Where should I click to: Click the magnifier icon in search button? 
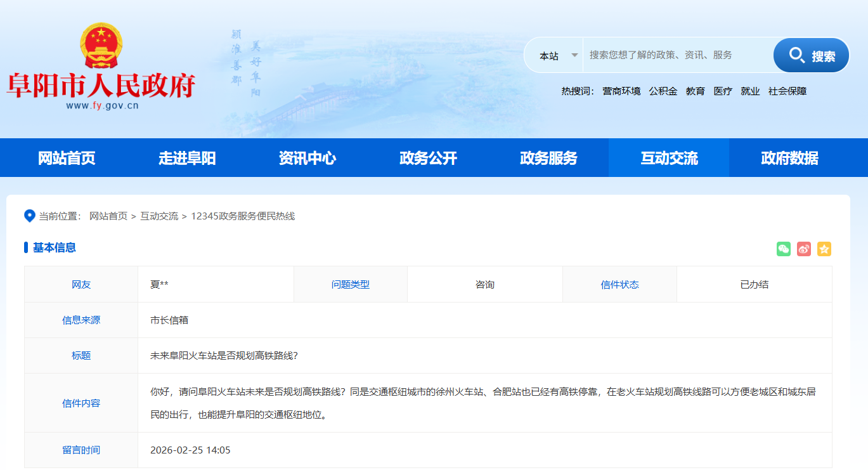797,55
